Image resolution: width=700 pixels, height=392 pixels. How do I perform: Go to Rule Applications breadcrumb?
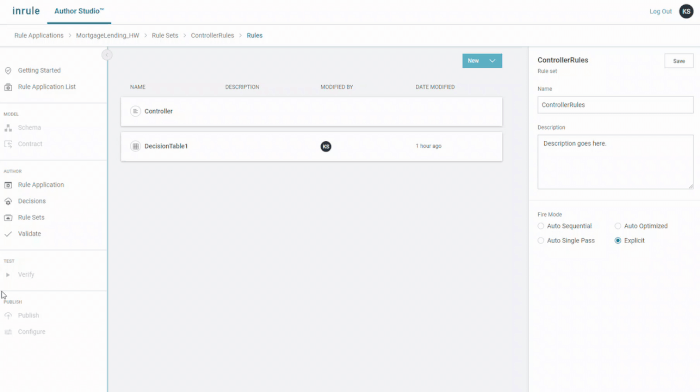click(x=39, y=35)
